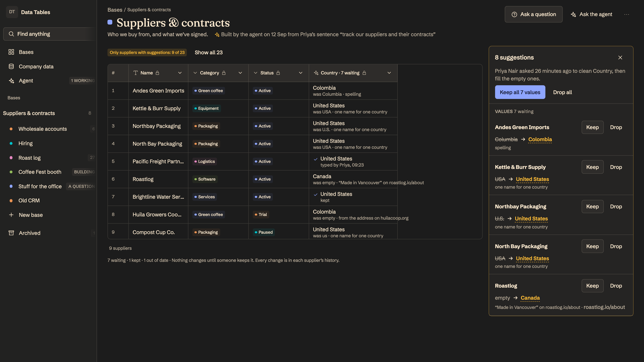Open the Coffee Fest booth base
This screenshot has width=644, height=362.
click(x=40, y=172)
